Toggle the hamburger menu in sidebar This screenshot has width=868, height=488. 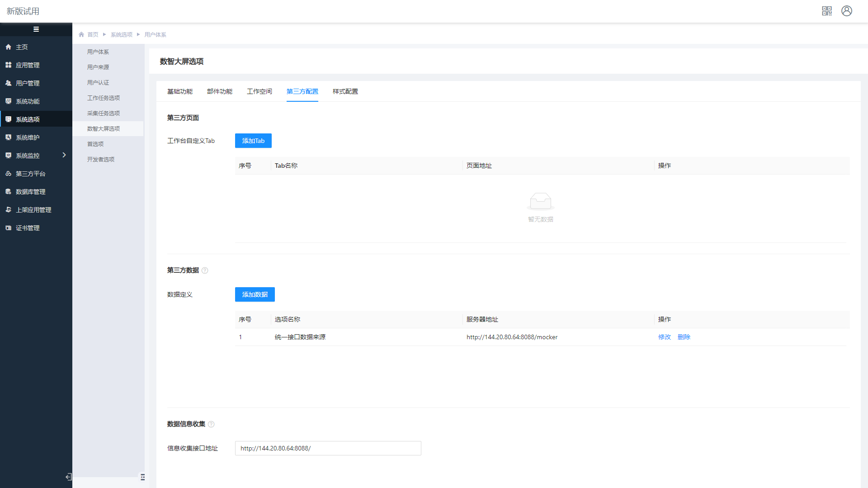36,29
